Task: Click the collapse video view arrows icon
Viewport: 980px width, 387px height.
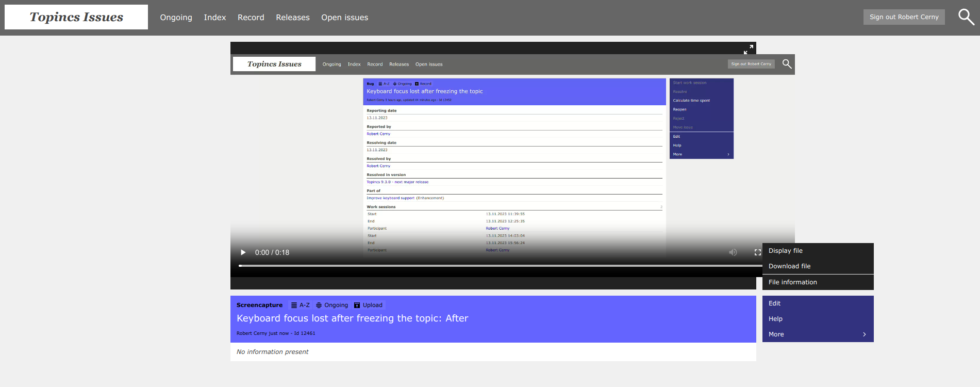Action: 748,49
